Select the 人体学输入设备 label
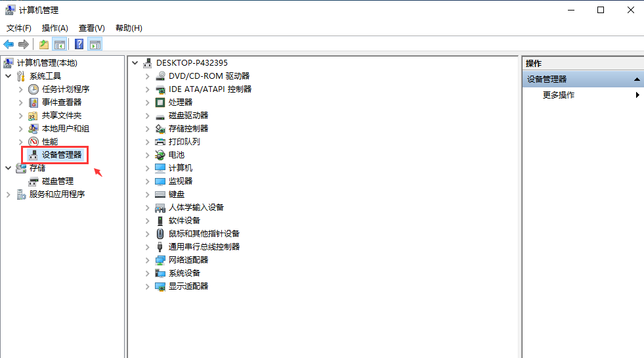 pyautogui.click(x=196, y=208)
